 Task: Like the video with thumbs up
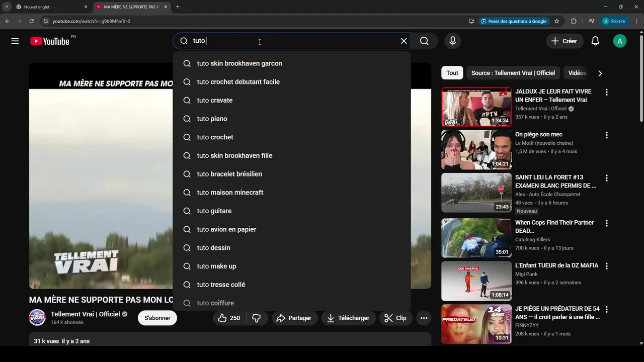click(229, 318)
